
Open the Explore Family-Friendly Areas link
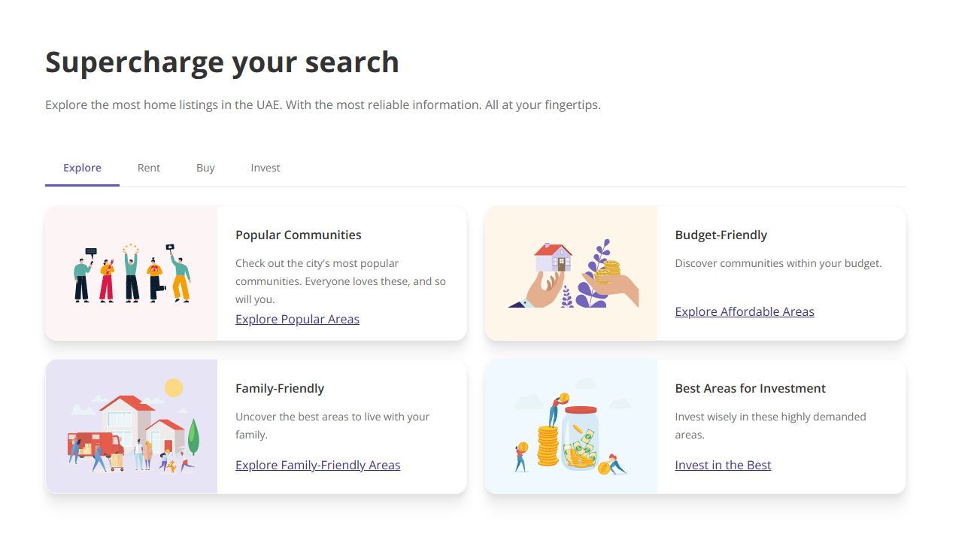(x=317, y=465)
